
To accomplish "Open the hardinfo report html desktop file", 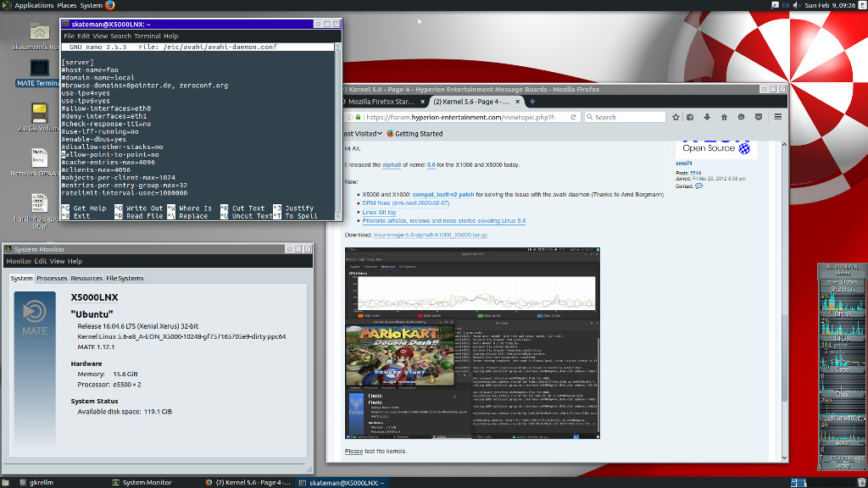I will click(39, 203).
